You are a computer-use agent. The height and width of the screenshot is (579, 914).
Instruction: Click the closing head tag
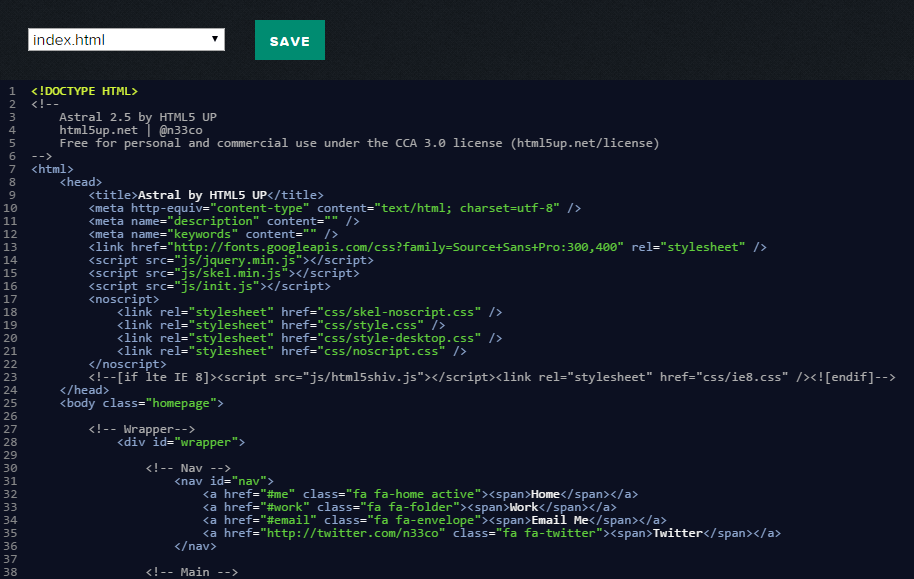click(84, 390)
